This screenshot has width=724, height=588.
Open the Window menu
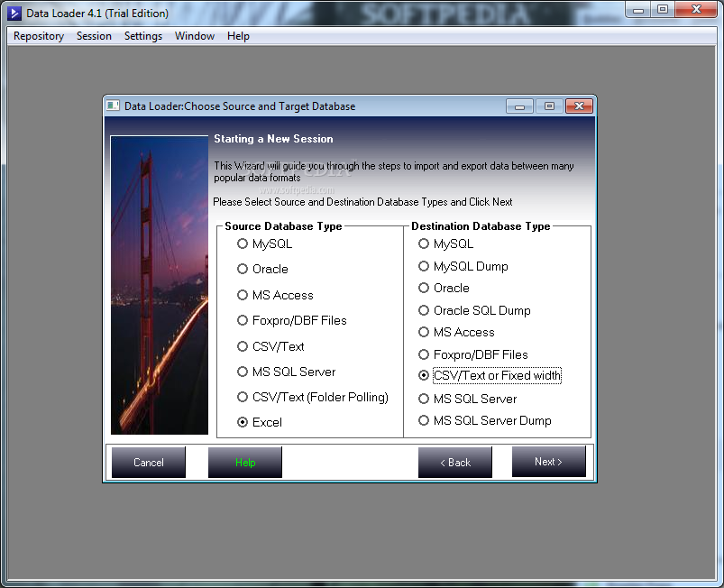pos(195,36)
